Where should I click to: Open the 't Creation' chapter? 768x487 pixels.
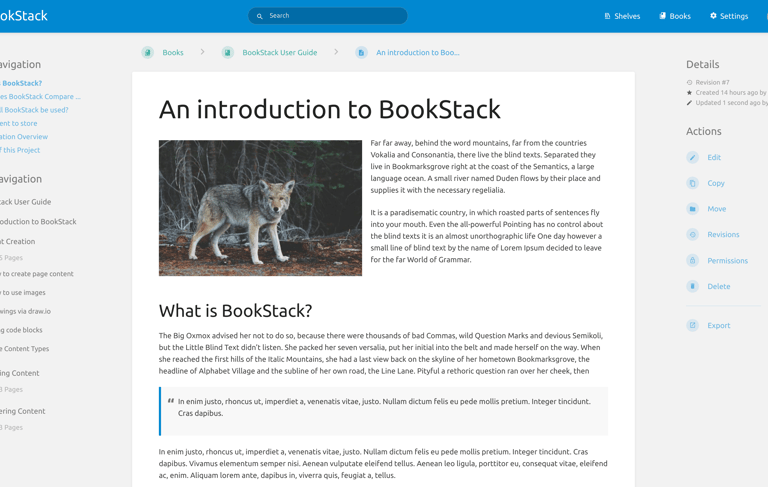pos(18,242)
